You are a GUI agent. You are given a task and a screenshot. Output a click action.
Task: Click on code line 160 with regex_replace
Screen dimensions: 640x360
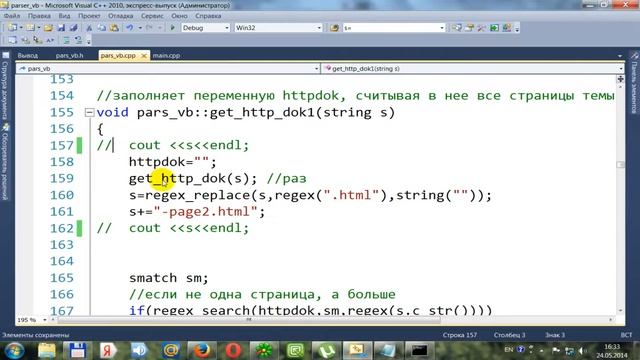[310, 195]
